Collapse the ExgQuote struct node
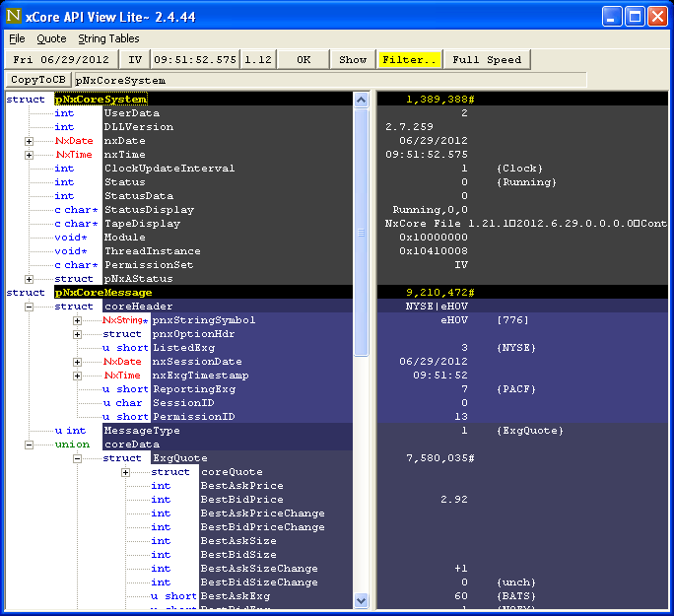Screen dimensions: 674x616 pos(78,458)
